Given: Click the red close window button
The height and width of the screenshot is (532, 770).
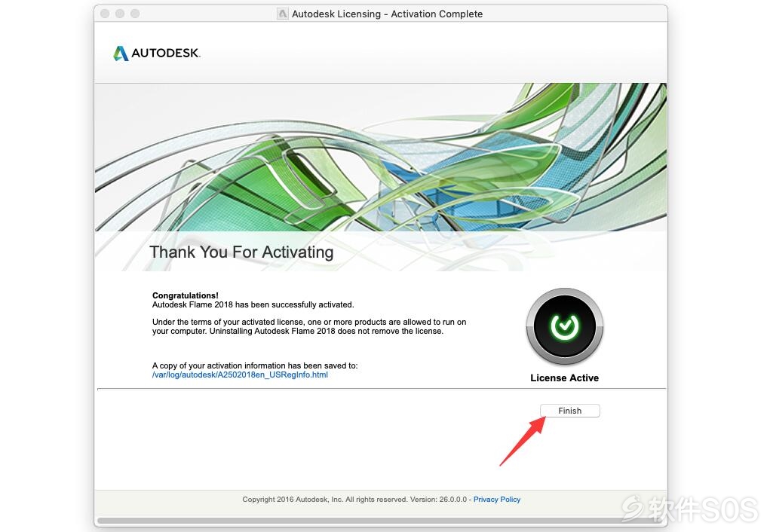Looking at the screenshot, I should click(105, 14).
